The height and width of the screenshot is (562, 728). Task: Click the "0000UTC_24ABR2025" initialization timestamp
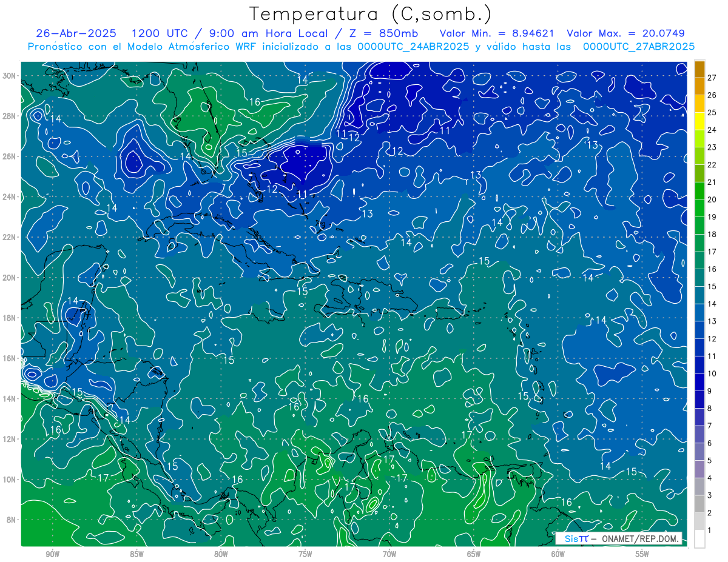[x=413, y=47]
